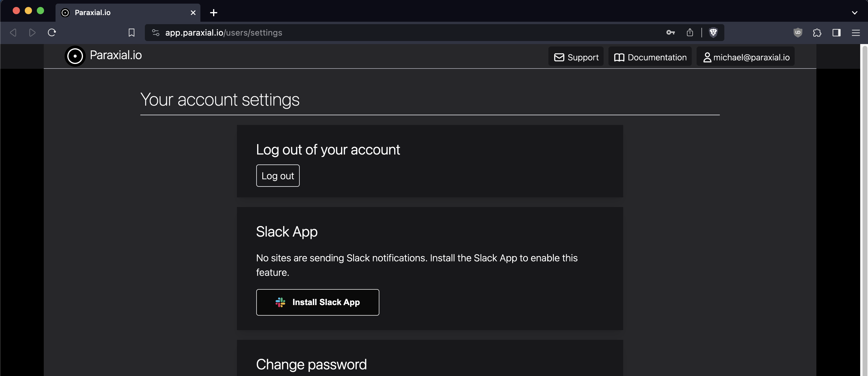Viewport: 868px width, 376px height.
Task: Scroll down to Change password section
Action: coord(311,364)
